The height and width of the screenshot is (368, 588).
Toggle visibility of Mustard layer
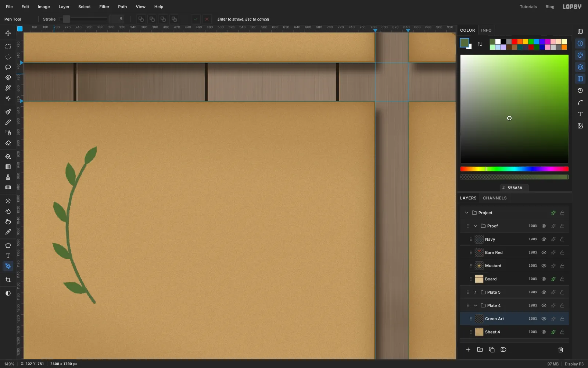pos(544,266)
